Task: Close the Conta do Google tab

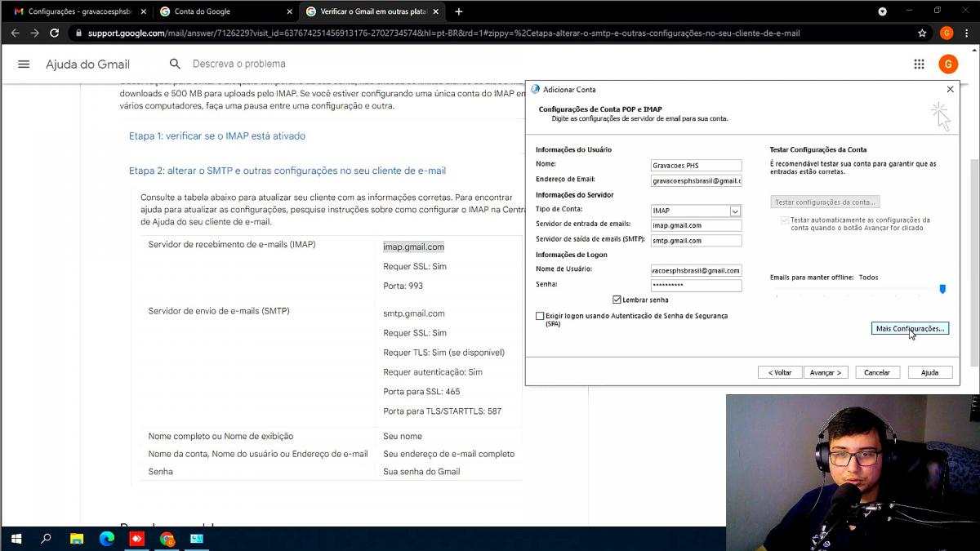Action: click(x=288, y=11)
